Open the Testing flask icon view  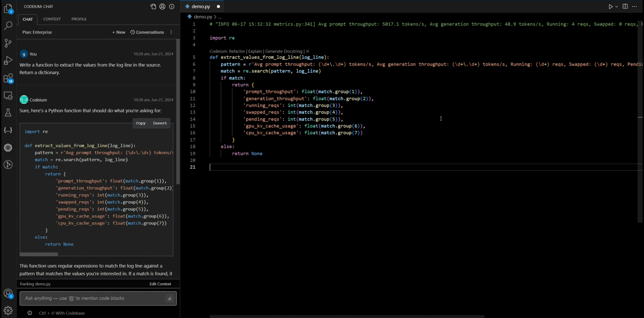(x=8, y=113)
